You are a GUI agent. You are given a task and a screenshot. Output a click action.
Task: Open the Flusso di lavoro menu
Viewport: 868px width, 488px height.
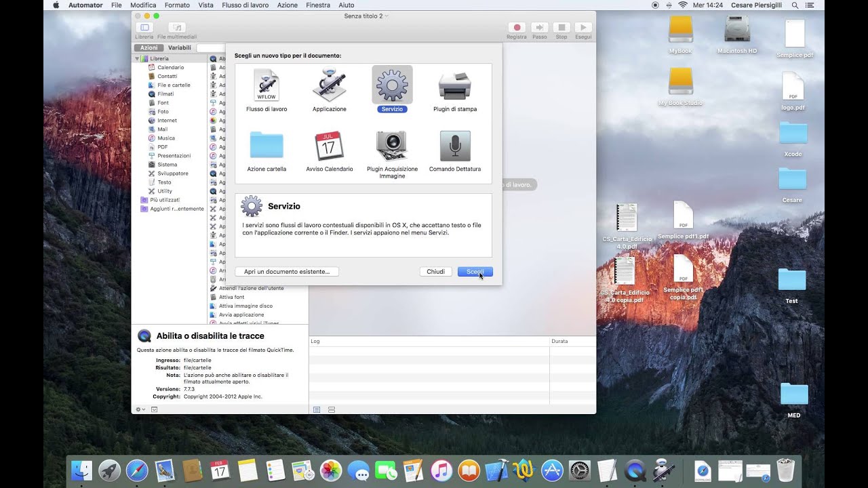point(247,5)
